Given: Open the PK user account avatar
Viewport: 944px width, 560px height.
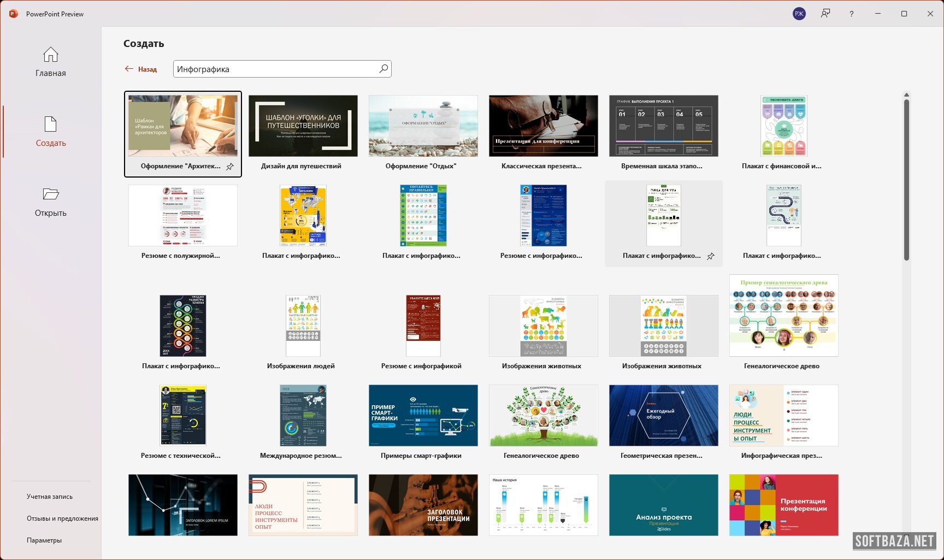Looking at the screenshot, I should coord(799,14).
